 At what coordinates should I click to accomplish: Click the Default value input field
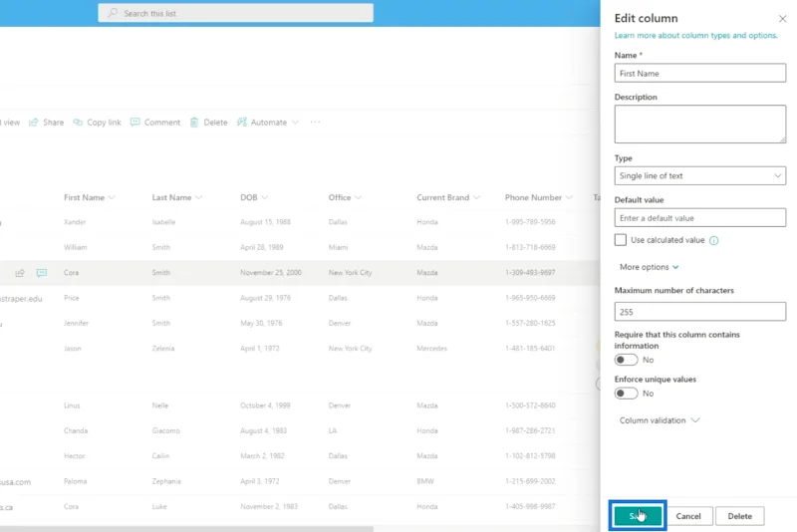700,218
